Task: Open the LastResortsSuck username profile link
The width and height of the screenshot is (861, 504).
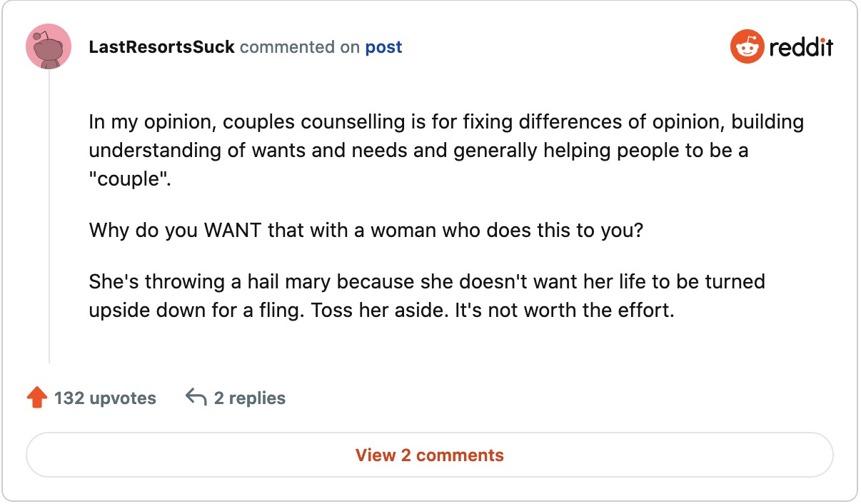Action: [161, 48]
